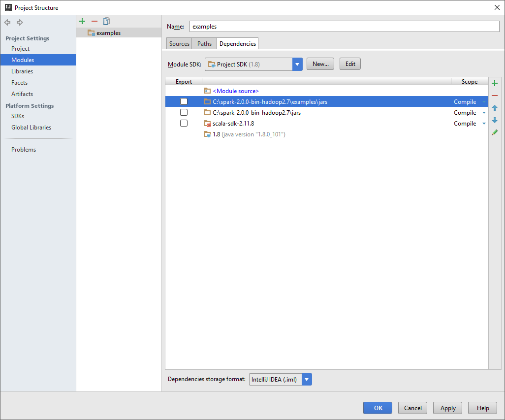This screenshot has width=505, height=420.
Task: Add a new module with green plus
Action: coord(82,21)
